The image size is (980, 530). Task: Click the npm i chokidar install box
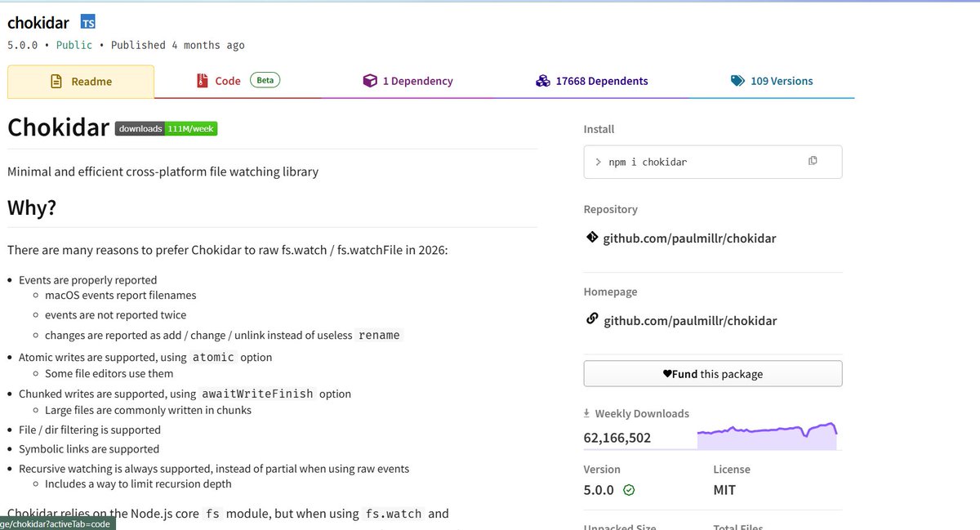(713, 162)
